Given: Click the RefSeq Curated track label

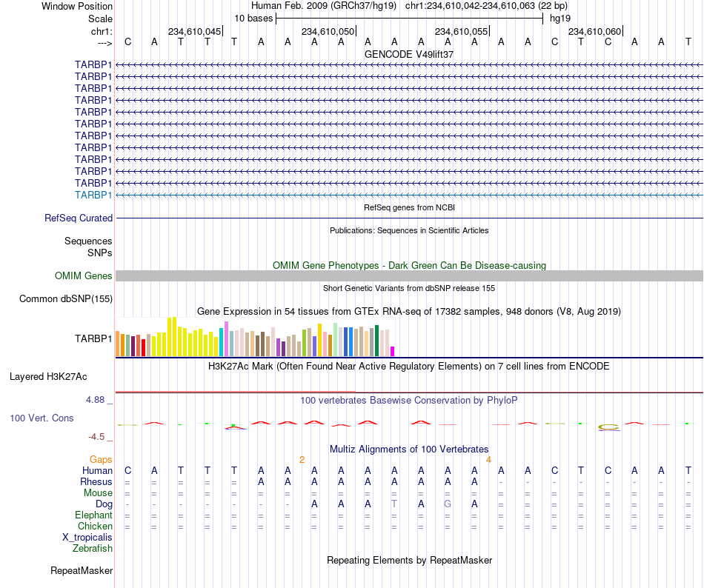Looking at the screenshot, I should click(79, 218).
